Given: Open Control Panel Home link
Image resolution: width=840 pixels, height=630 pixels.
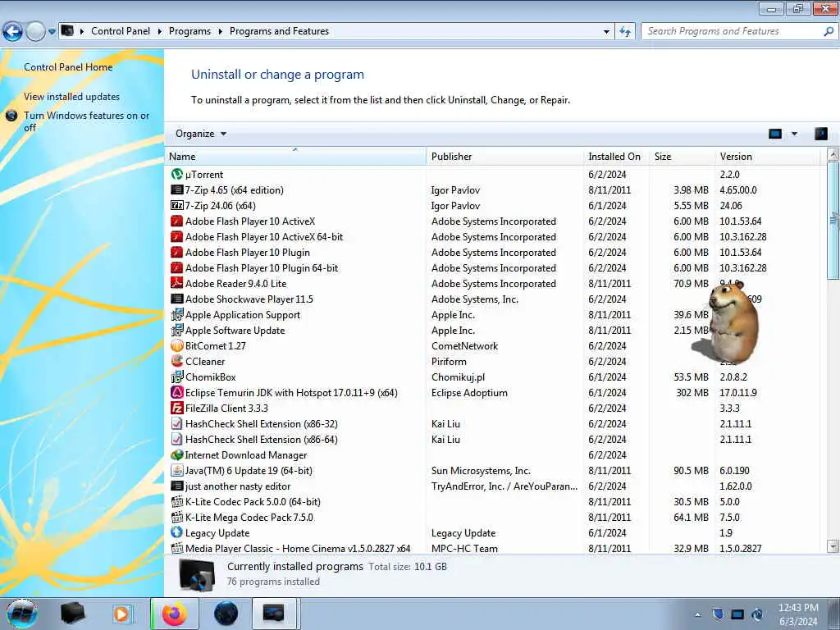Looking at the screenshot, I should pyautogui.click(x=68, y=67).
